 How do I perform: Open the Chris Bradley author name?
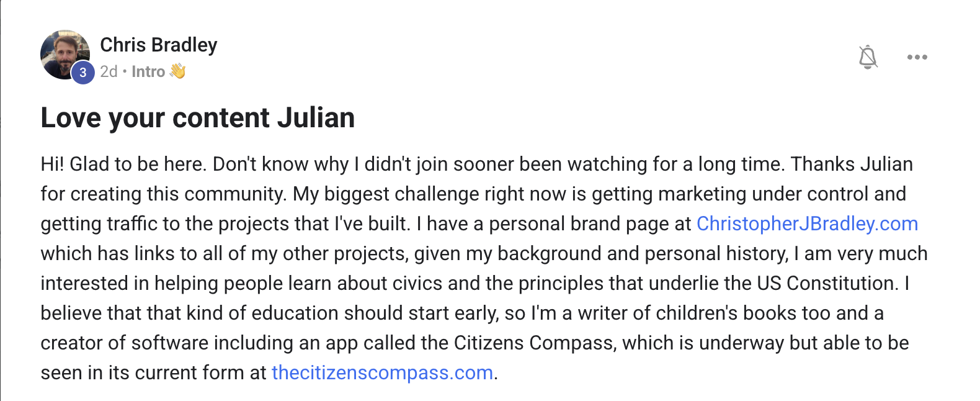(159, 45)
